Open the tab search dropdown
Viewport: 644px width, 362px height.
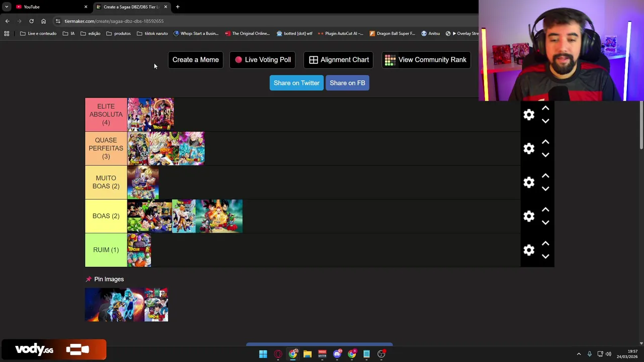point(7,7)
